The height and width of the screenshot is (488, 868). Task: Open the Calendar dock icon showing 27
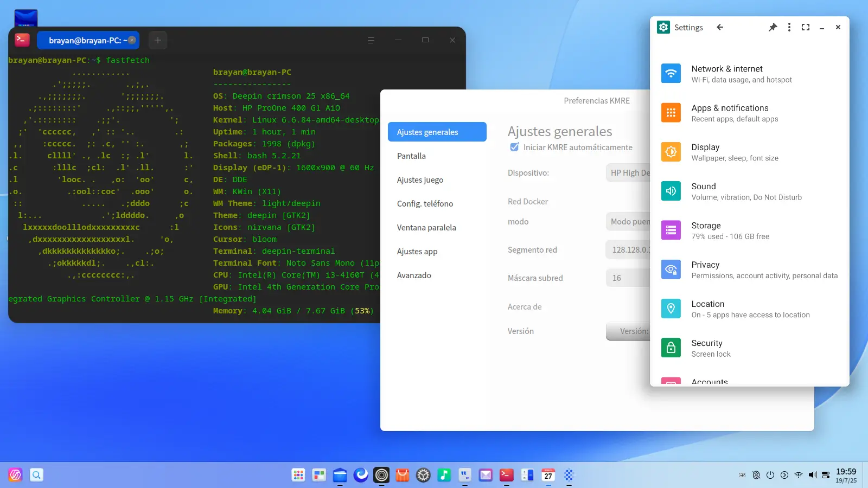tap(548, 475)
